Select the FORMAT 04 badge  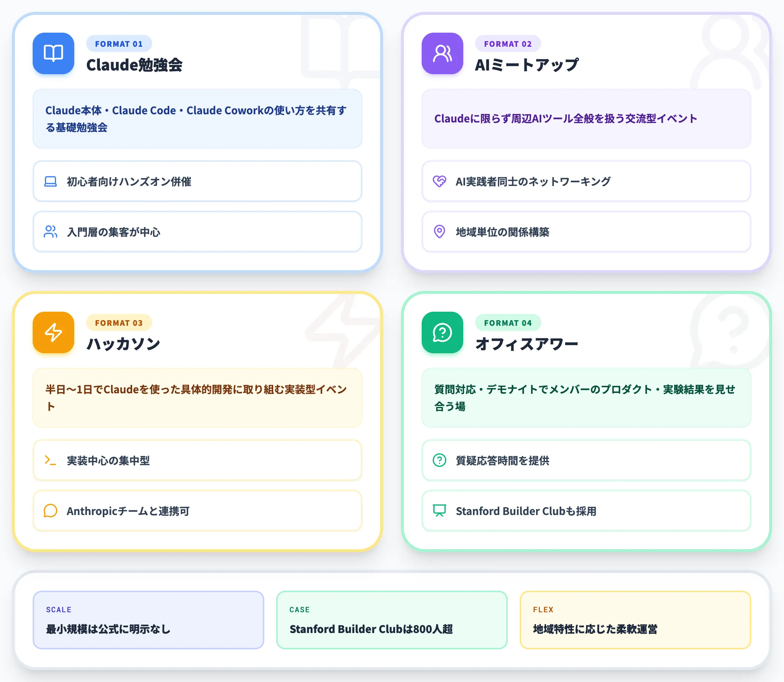click(x=507, y=323)
